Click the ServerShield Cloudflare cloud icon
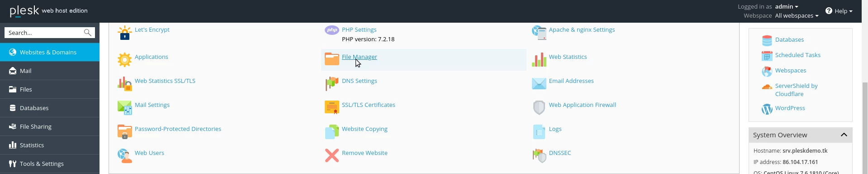Viewport: 868px width, 174px height. click(x=767, y=87)
